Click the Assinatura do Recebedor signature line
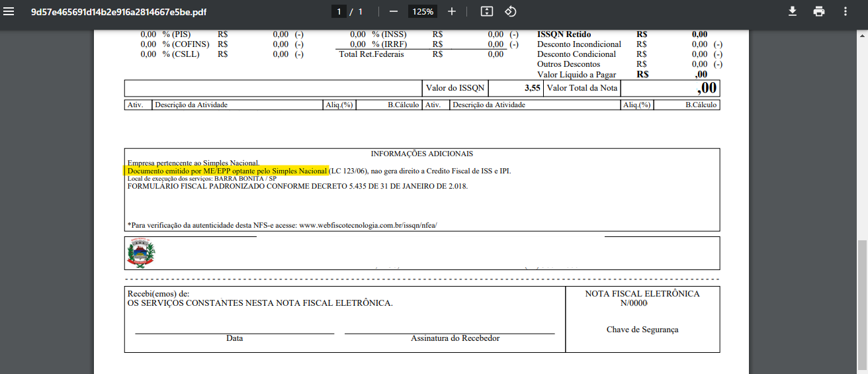The width and height of the screenshot is (868, 374). point(450,333)
